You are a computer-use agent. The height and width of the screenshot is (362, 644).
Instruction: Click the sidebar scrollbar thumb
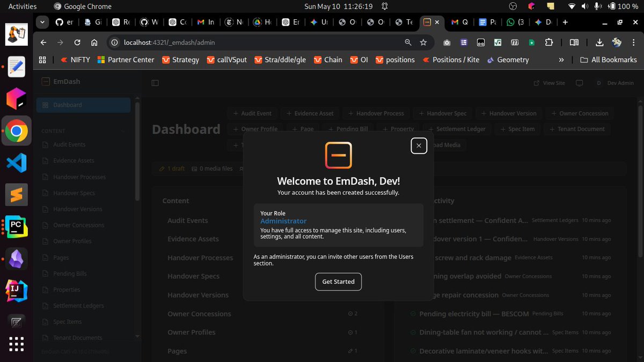point(138,150)
